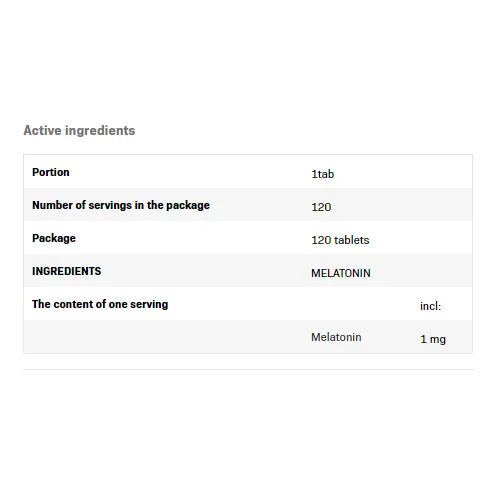
Task: Click the horizontal divider below the table
Action: pos(248,369)
